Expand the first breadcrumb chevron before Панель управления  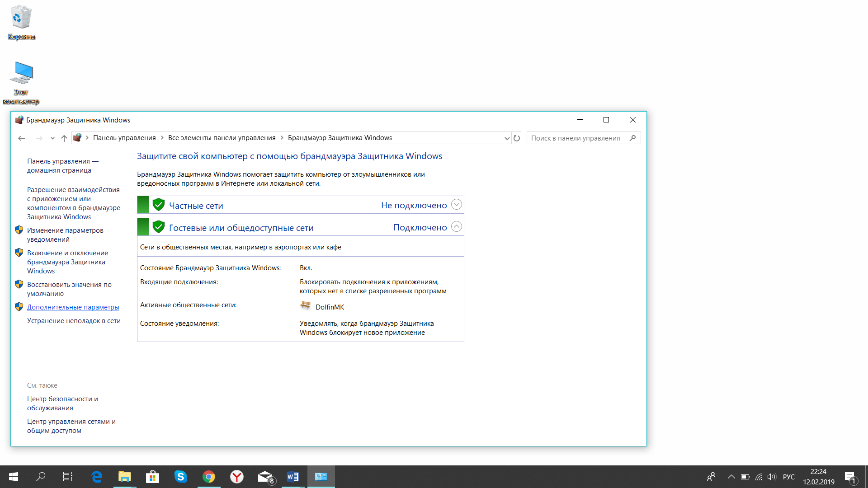(x=87, y=138)
